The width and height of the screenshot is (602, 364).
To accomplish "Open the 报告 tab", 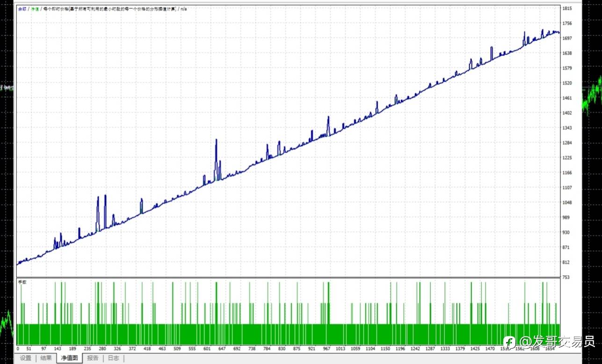I will 93,358.
